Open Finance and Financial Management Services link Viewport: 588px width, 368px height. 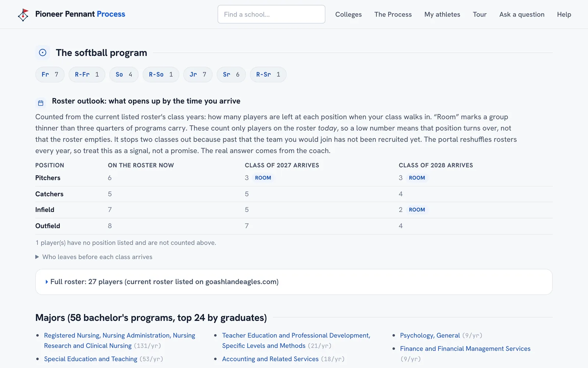point(465,348)
